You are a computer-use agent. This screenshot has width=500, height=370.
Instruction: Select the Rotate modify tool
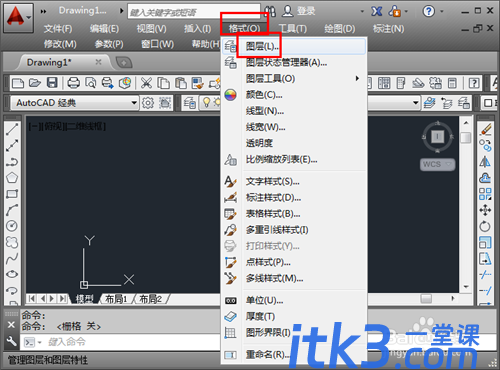point(485,226)
